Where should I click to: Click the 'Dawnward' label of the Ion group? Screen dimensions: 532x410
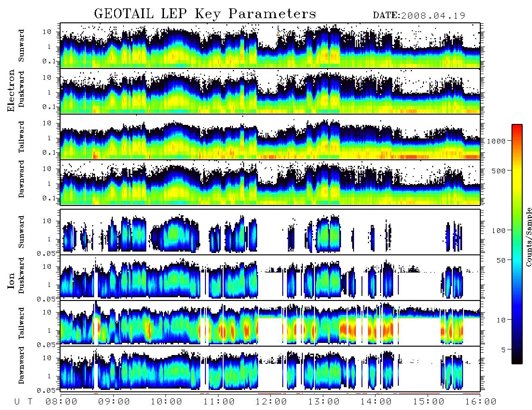pyautogui.click(x=21, y=365)
